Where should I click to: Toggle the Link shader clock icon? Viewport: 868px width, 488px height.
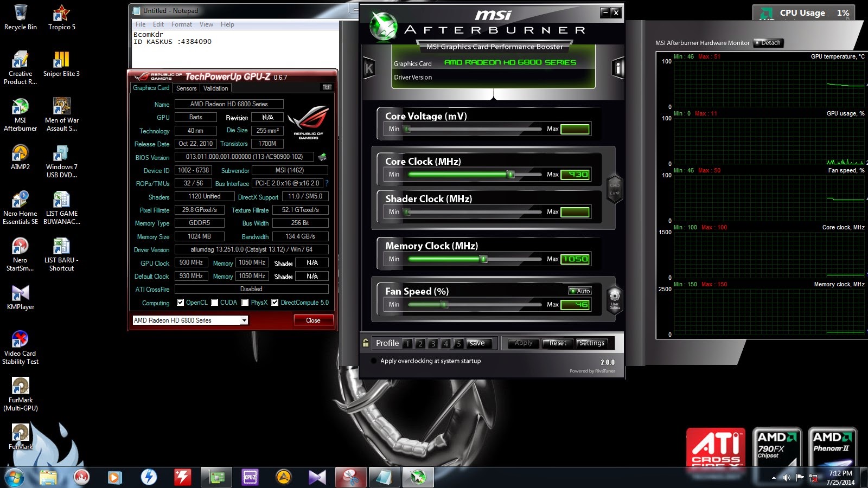point(615,189)
